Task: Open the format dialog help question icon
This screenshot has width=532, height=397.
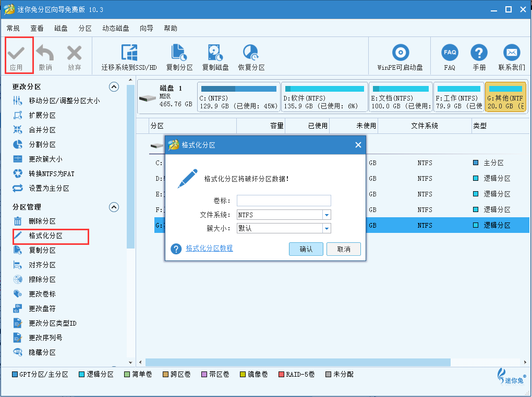Action: click(176, 249)
